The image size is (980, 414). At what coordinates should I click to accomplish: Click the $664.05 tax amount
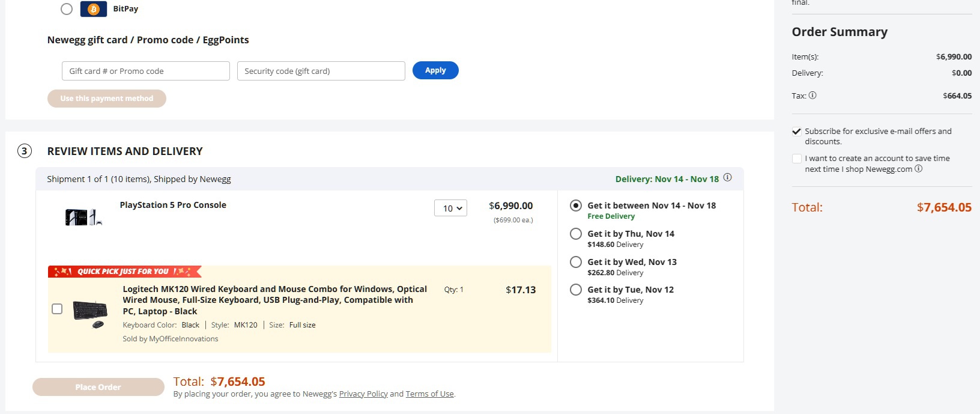point(957,96)
